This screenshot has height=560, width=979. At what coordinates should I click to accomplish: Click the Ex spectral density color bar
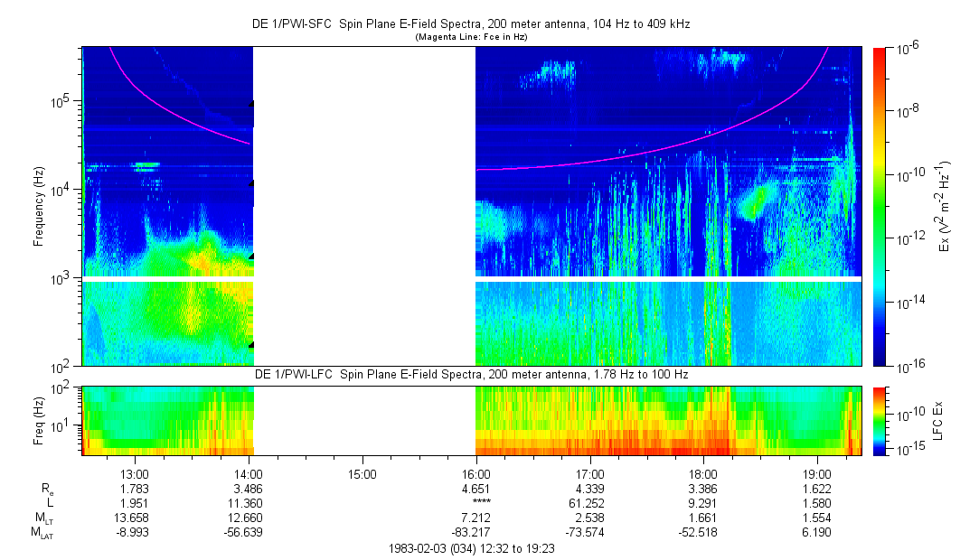[x=880, y=206]
